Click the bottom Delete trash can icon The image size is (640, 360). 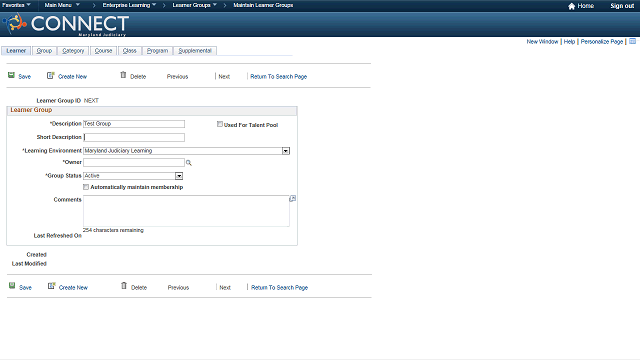tap(124, 285)
